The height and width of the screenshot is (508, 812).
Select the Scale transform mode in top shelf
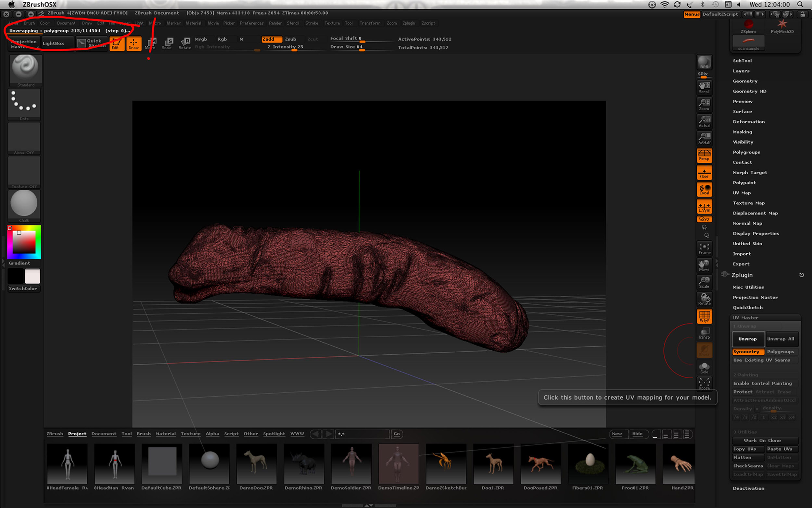point(167,43)
